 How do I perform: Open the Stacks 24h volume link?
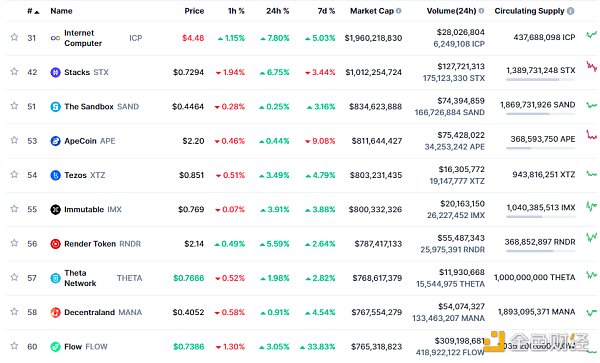tap(461, 67)
